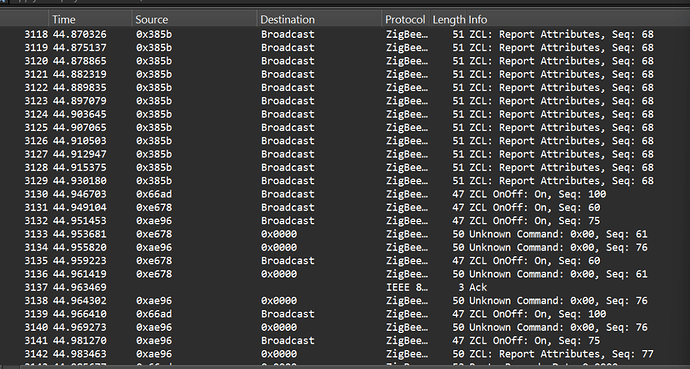Select packet 3129 at time 44.930180
This screenshot has width=690, height=369.
point(345,181)
